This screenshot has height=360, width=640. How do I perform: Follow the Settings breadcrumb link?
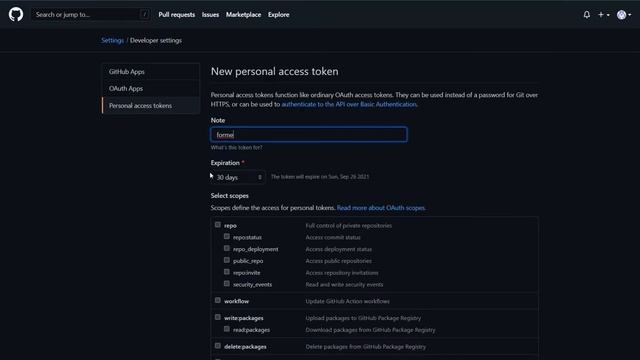coord(113,40)
